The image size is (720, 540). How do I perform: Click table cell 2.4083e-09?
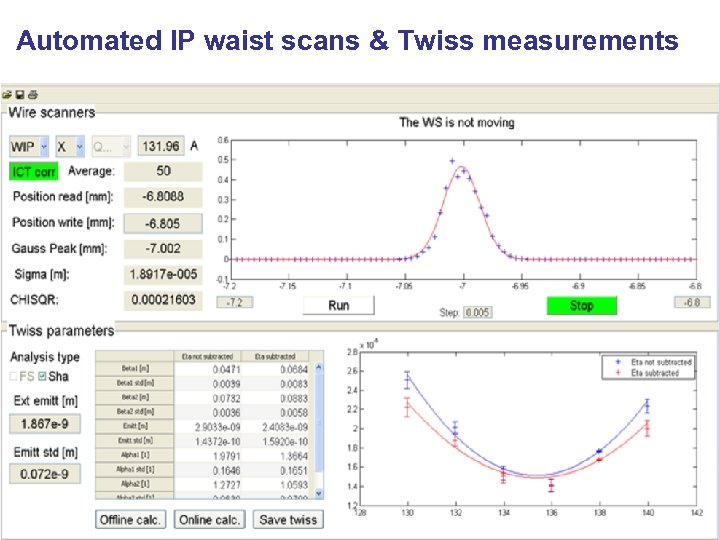pyautogui.click(x=276, y=427)
